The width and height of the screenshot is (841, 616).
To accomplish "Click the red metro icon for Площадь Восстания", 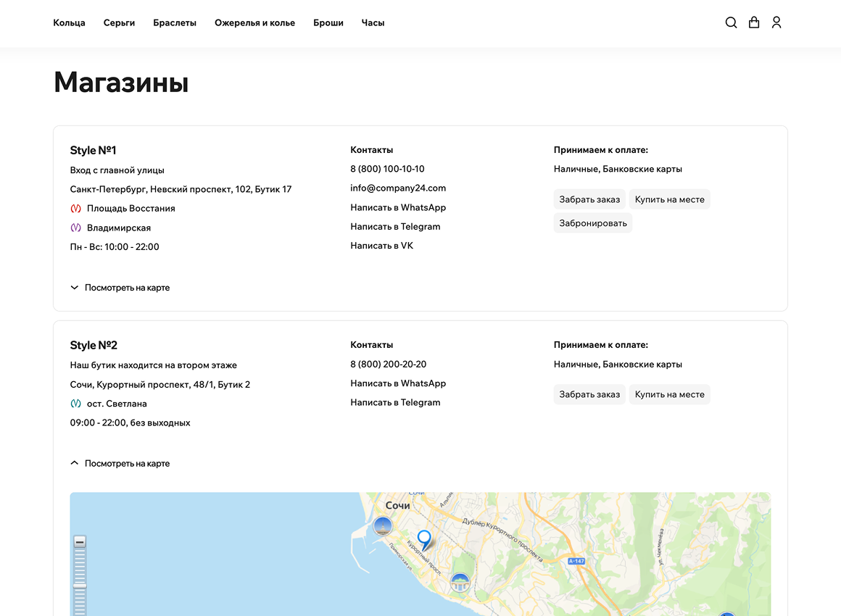I will (x=75, y=209).
